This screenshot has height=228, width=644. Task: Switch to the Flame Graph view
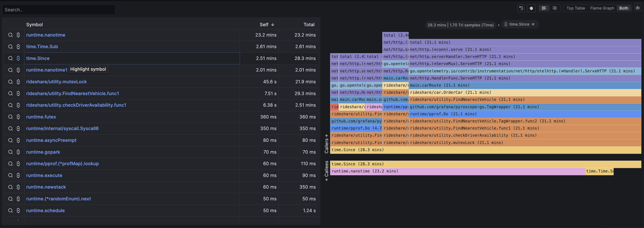(602, 8)
